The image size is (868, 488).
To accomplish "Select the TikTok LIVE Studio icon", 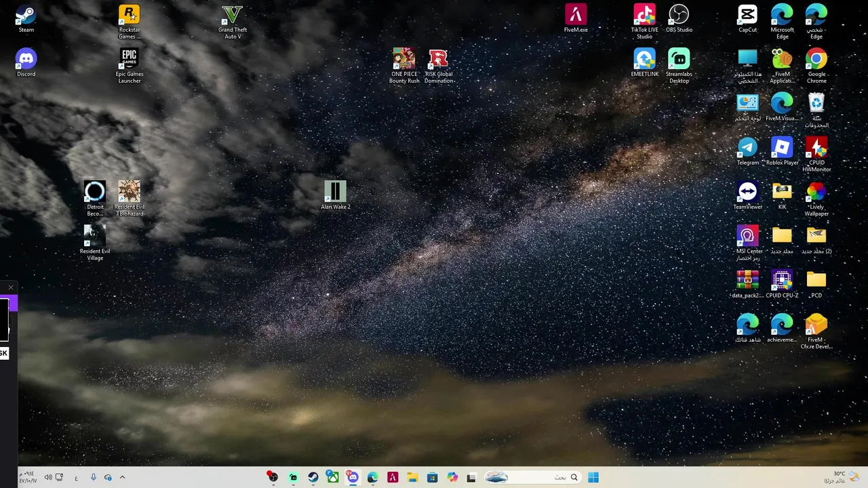I will point(644,22).
